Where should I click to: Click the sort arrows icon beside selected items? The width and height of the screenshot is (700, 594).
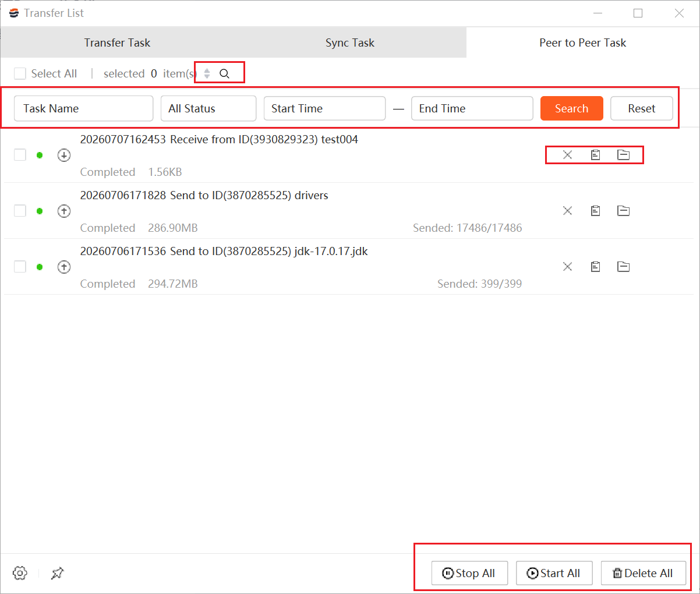207,74
